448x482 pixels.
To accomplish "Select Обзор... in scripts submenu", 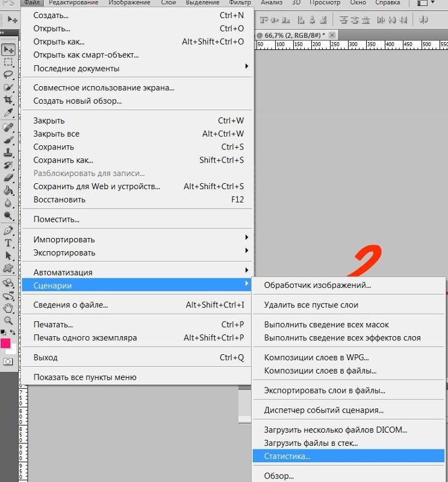I will (x=349, y=476).
